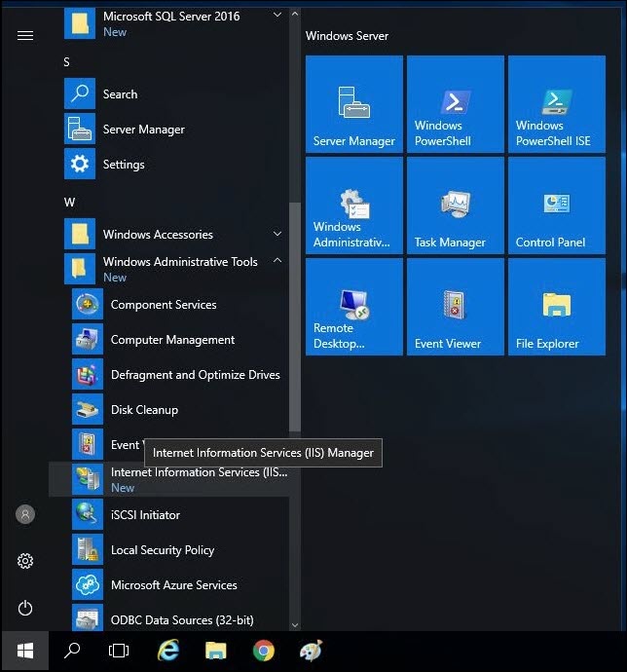The width and height of the screenshot is (627, 672).
Task: Open the Windows PowerShell tile
Action: (456, 103)
